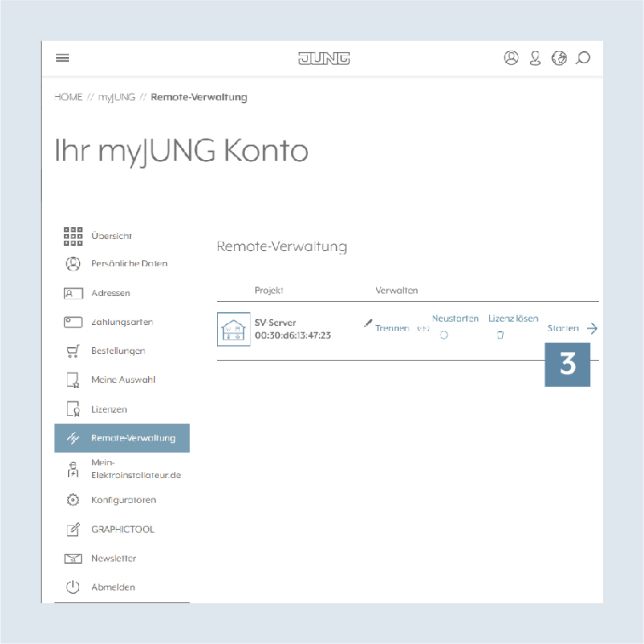The image size is (644, 644).
Task: Click the Remote-Verwaltung signal icon
Action: pyautogui.click(x=73, y=438)
